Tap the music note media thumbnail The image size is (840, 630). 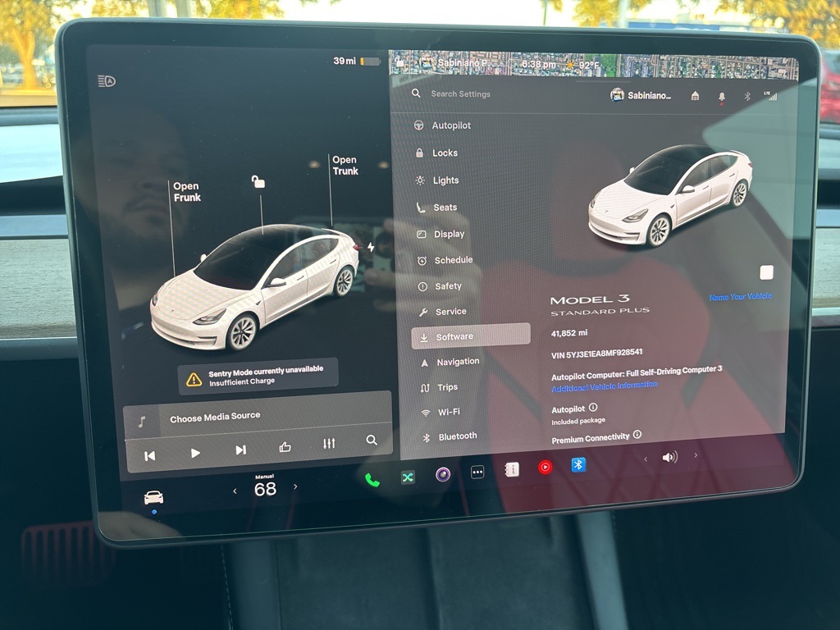143,422
